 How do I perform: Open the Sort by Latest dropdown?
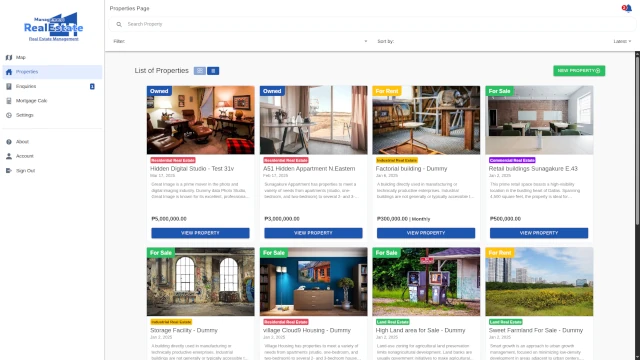[x=622, y=41]
